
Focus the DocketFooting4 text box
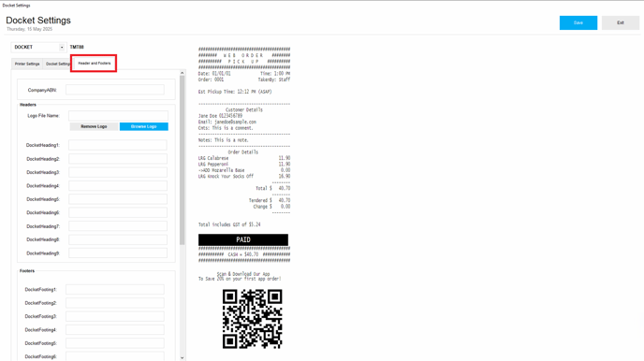click(115, 330)
